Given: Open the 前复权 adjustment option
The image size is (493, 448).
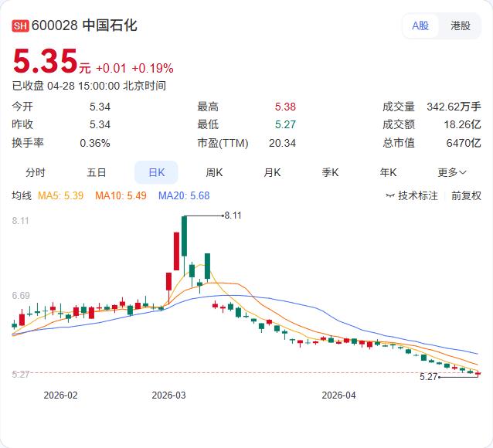Looking at the screenshot, I should click(x=466, y=195).
